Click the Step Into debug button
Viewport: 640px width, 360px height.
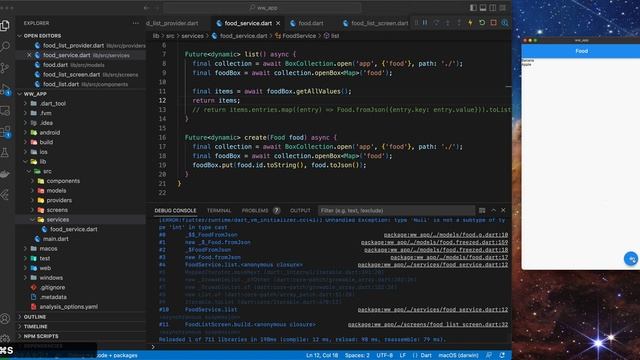pyautogui.click(x=448, y=23)
